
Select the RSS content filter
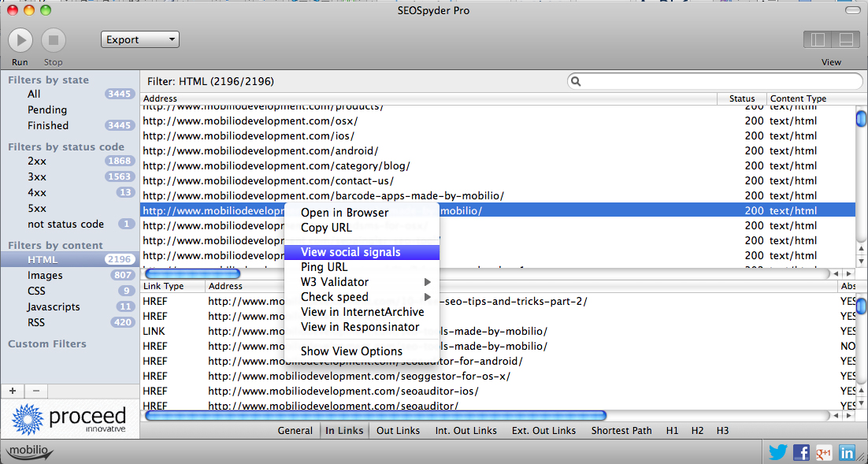click(x=70, y=322)
